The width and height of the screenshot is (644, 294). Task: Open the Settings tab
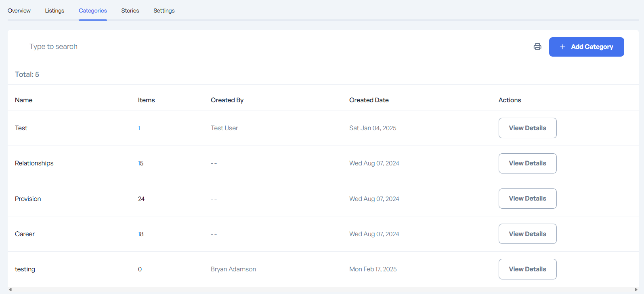coord(164,11)
